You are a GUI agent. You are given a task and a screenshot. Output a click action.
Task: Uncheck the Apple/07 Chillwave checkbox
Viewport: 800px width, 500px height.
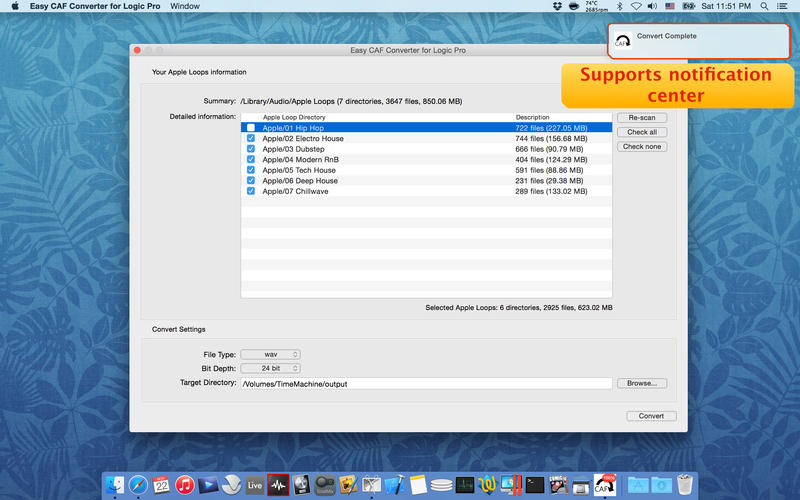pos(251,191)
